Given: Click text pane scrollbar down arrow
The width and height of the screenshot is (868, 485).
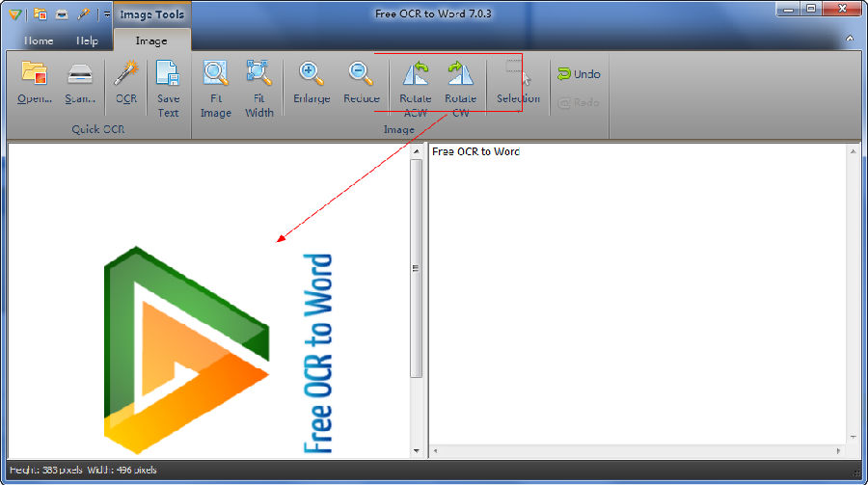Looking at the screenshot, I should (x=854, y=438).
